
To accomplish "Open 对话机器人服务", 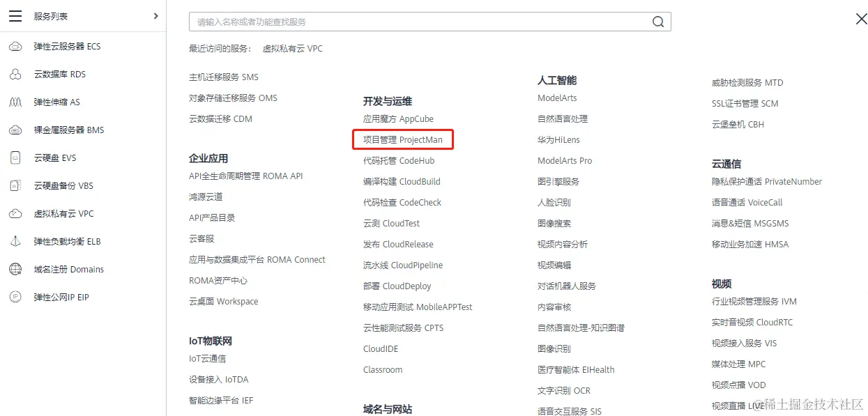I will pyautogui.click(x=567, y=286).
